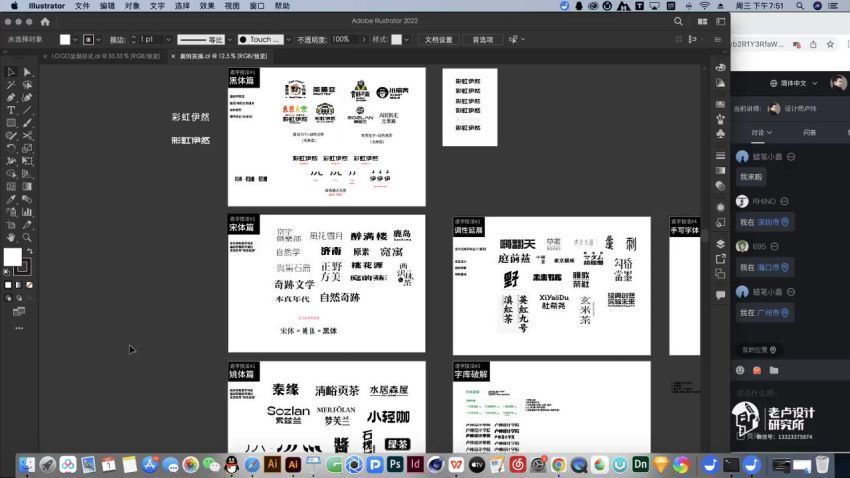
Task: Select the Scissors tool
Action: pos(27,135)
